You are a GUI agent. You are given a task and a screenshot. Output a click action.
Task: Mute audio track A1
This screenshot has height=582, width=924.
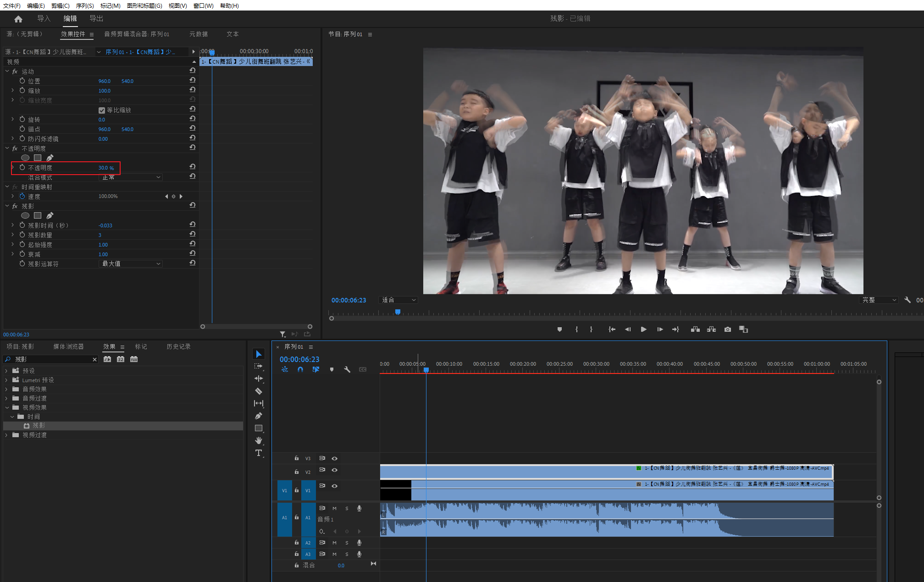[x=334, y=508]
